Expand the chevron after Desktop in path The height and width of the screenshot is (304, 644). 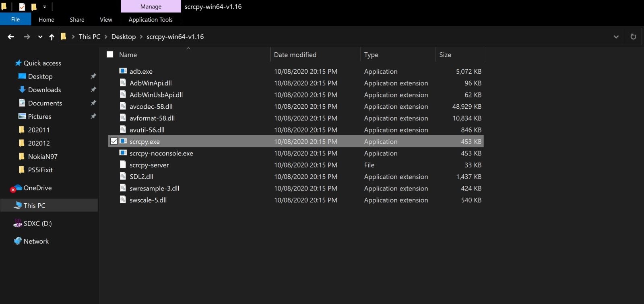(141, 37)
